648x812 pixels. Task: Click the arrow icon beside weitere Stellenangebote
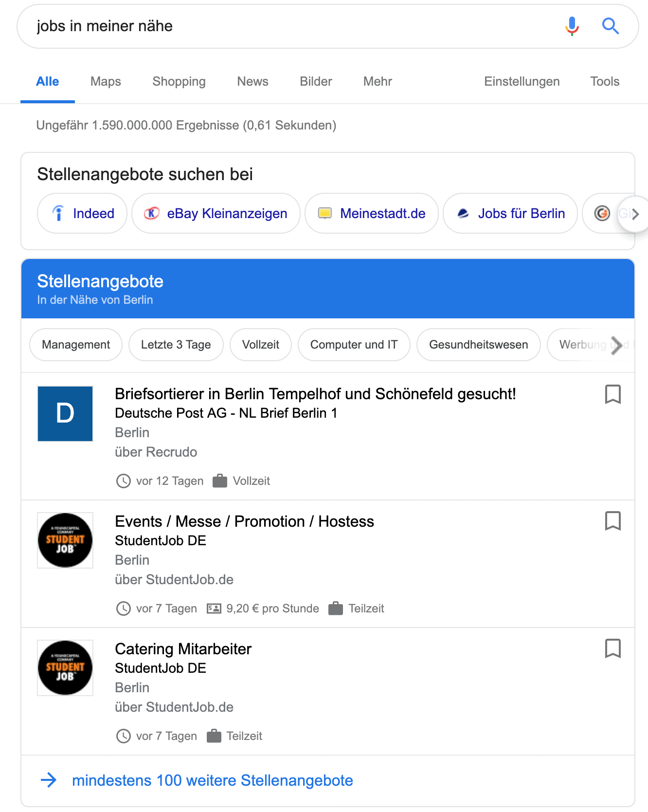[x=49, y=780]
